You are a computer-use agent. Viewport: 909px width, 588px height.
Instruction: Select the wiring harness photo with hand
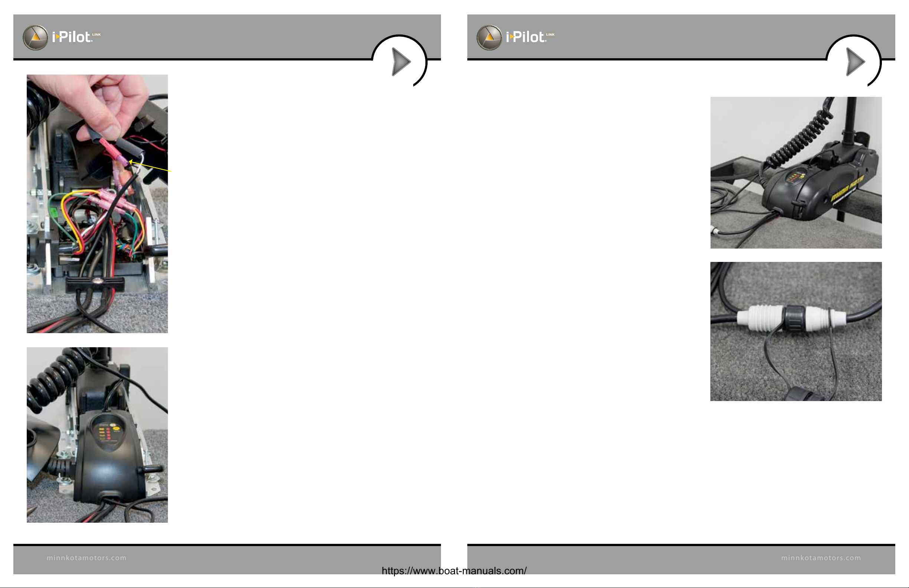[x=97, y=204]
